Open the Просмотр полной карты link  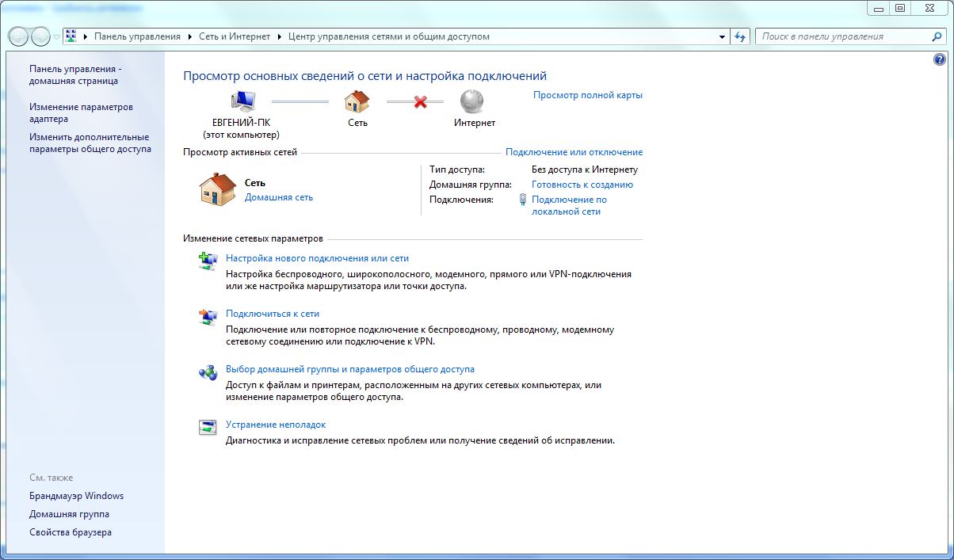(587, 95)
